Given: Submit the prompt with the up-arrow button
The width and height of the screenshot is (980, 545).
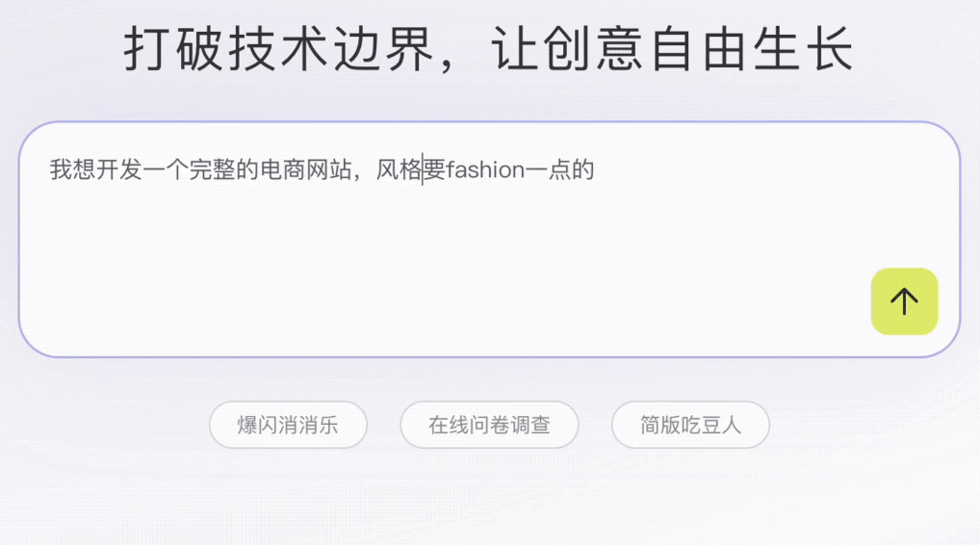Looking at the screenshot, I should [904, 301].
